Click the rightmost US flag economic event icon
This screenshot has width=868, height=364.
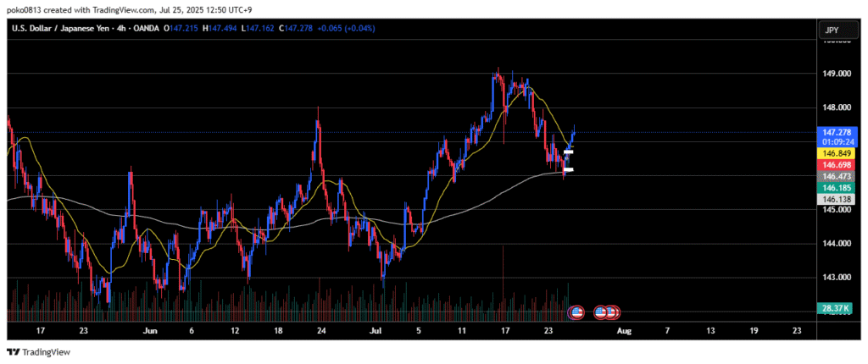[x=613, y=312]
